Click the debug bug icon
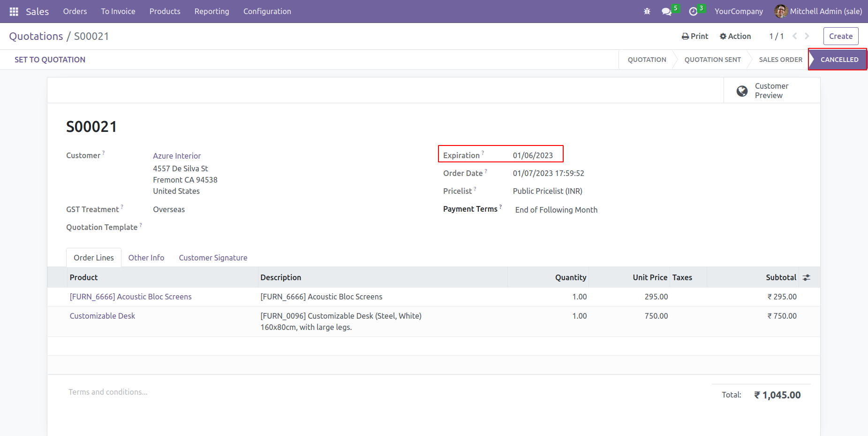The height and width of the screenshot is (436, 868). (647, 11)
